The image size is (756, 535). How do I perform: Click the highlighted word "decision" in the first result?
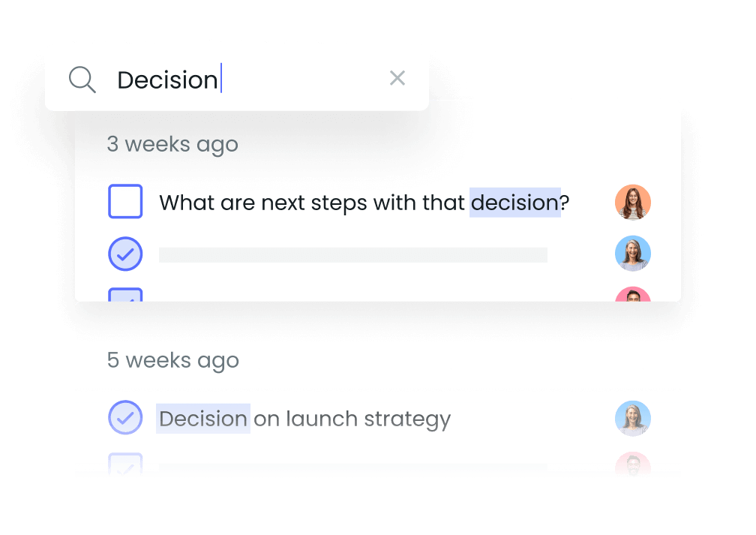(x=514, y=203)
